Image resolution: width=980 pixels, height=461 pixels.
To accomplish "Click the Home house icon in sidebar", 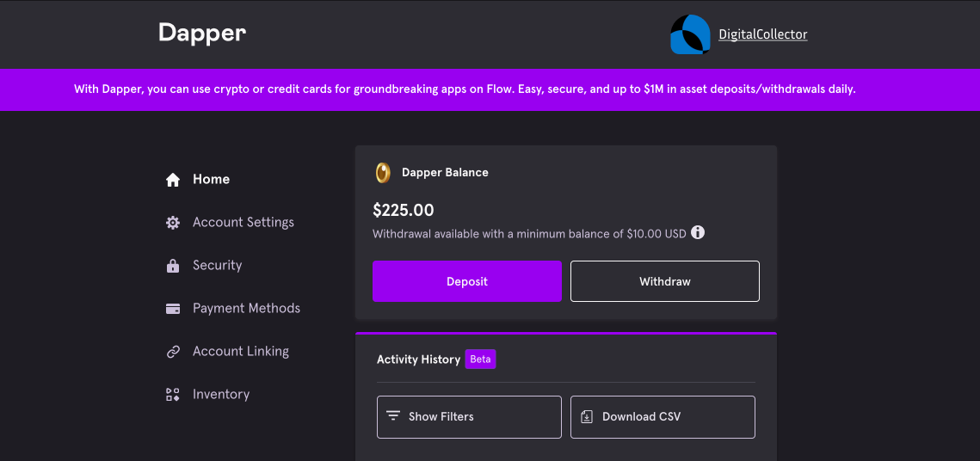I will click(173, 180).
